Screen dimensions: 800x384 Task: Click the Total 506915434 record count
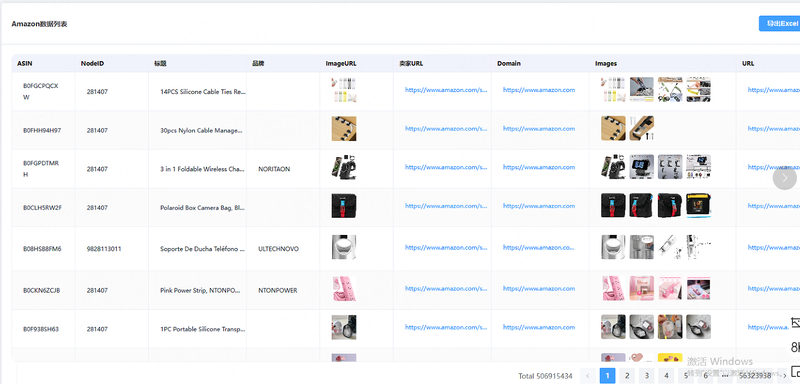click(545, 376)
